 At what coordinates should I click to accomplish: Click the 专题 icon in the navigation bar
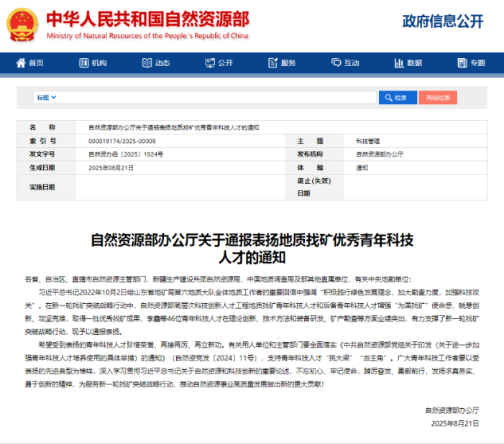(462, 63)
